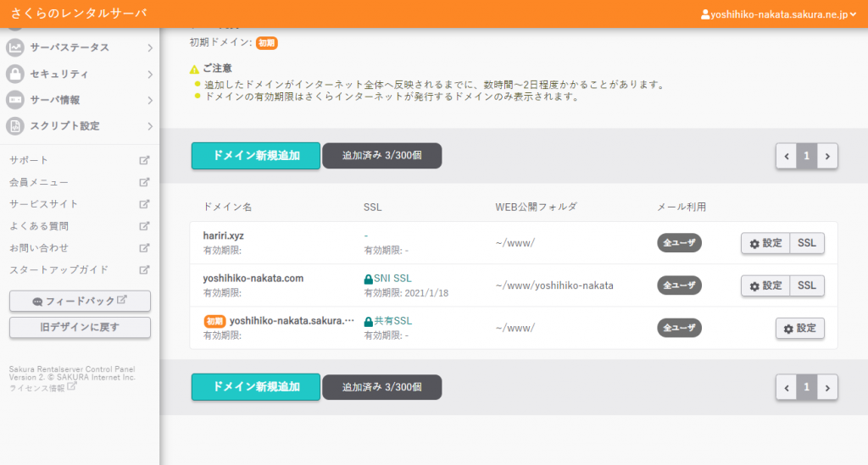
Task: Select hariri.xyz domain name
Action: 223,235
